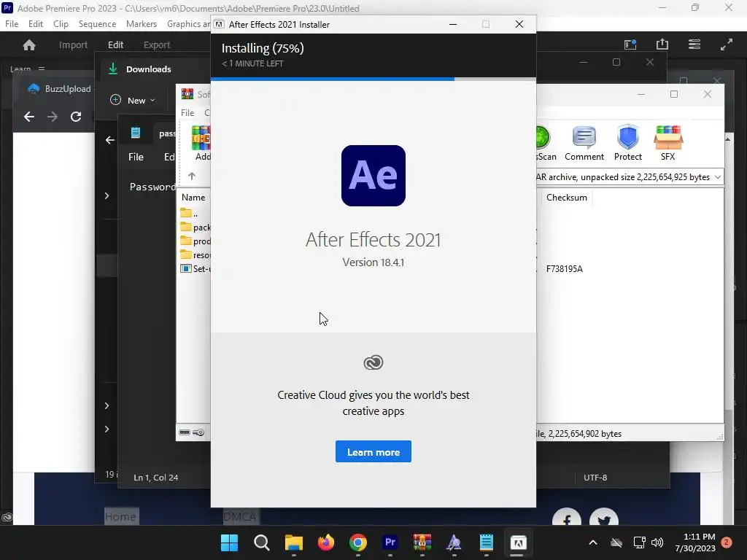Go back in browser window
747x560 pixels.
(29, 117)
